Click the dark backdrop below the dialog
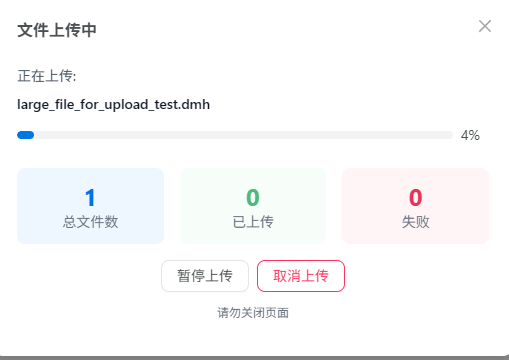This screenshot has height=360, width=509. [x=254, y=358]
